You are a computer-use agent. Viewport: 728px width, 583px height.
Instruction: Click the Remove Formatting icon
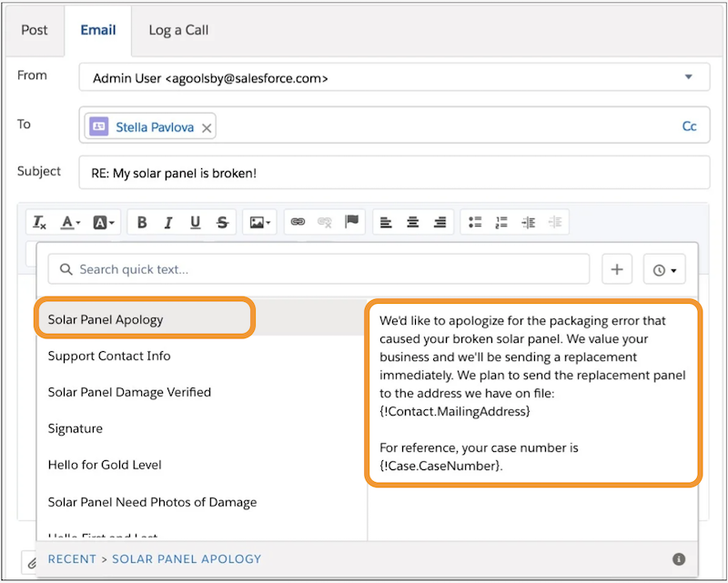coord(39,223)
